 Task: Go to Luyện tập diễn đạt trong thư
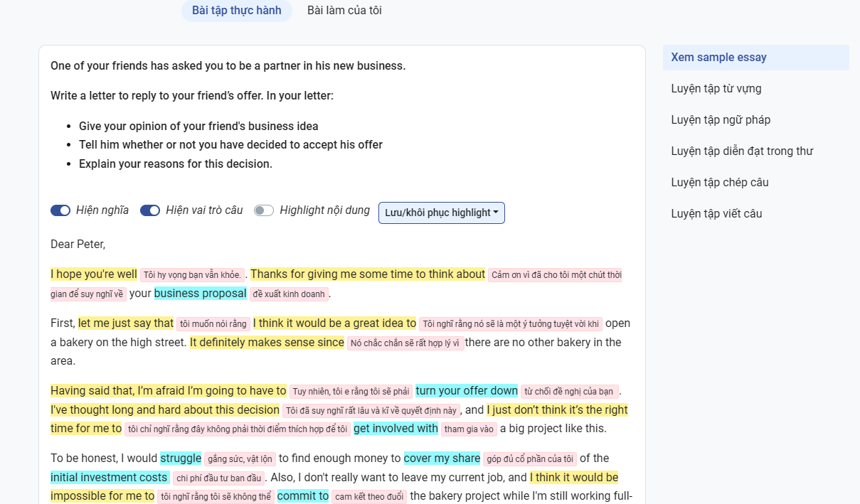[x=742, y=151]
